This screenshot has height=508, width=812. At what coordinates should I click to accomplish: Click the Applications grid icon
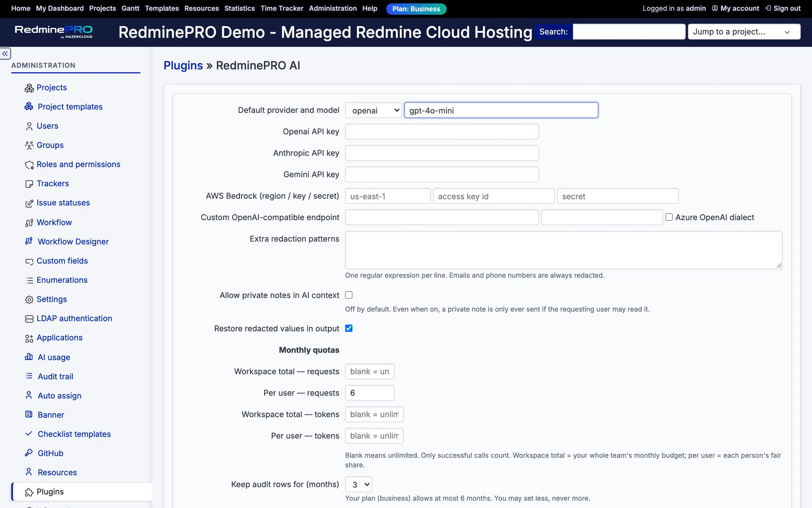(29, 338)
